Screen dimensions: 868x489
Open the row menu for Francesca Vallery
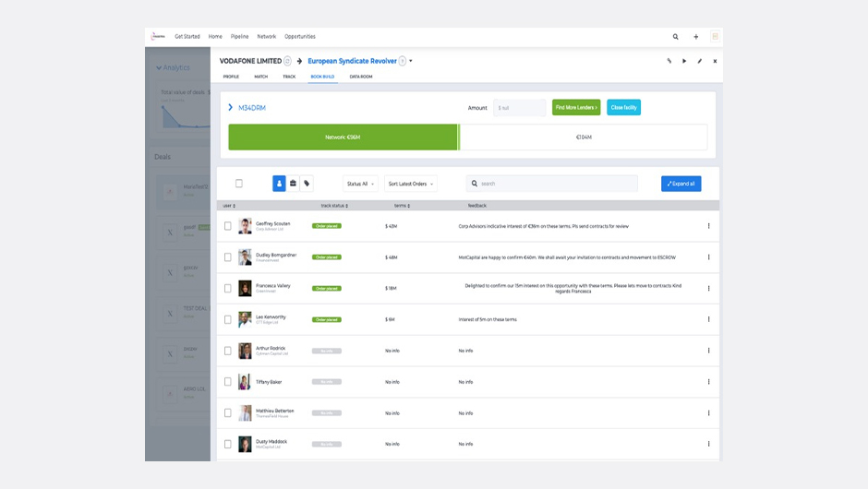tap(708, 288)
